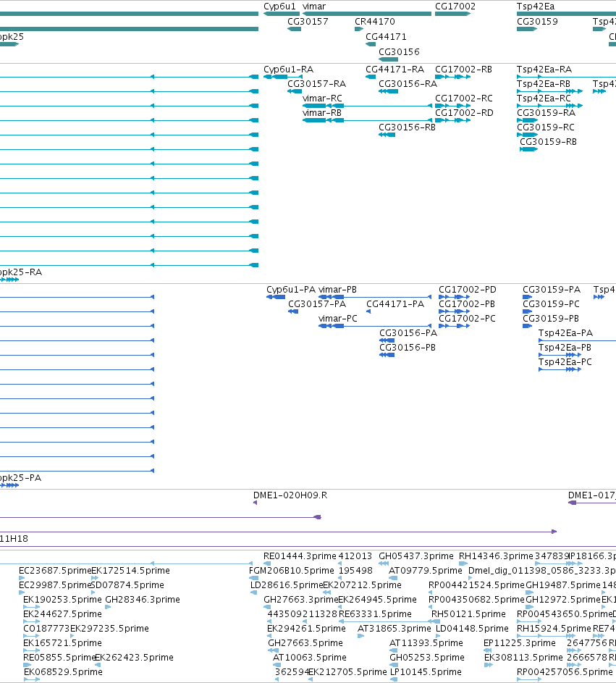Select protein label Cyp6u1-PA
The height and width of the screenshot is (683, 616).
click(x=291, y=290)
